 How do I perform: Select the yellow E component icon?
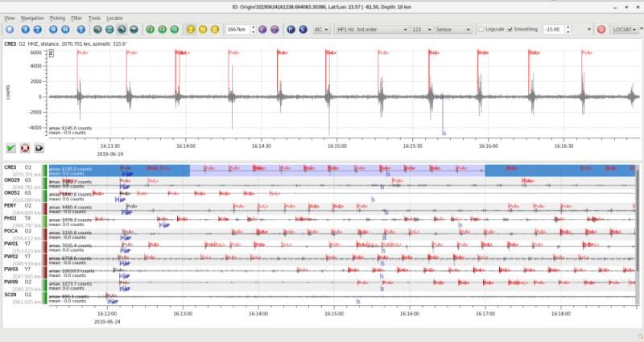pos(215,30)
